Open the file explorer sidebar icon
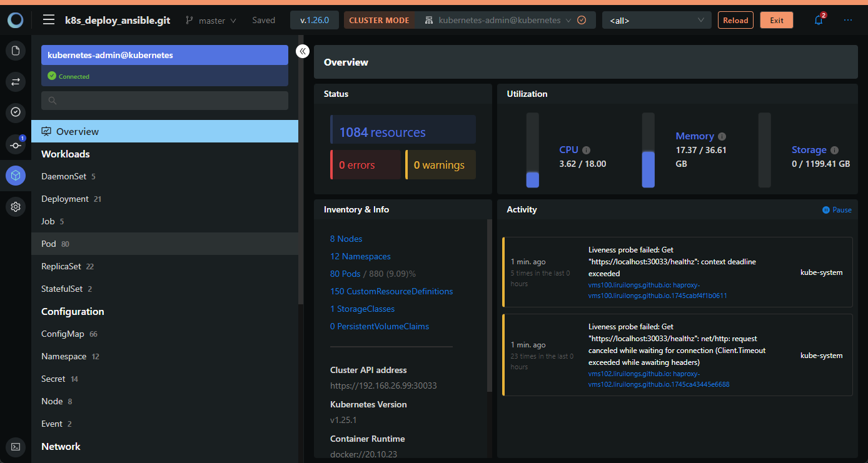 [16, 51]
